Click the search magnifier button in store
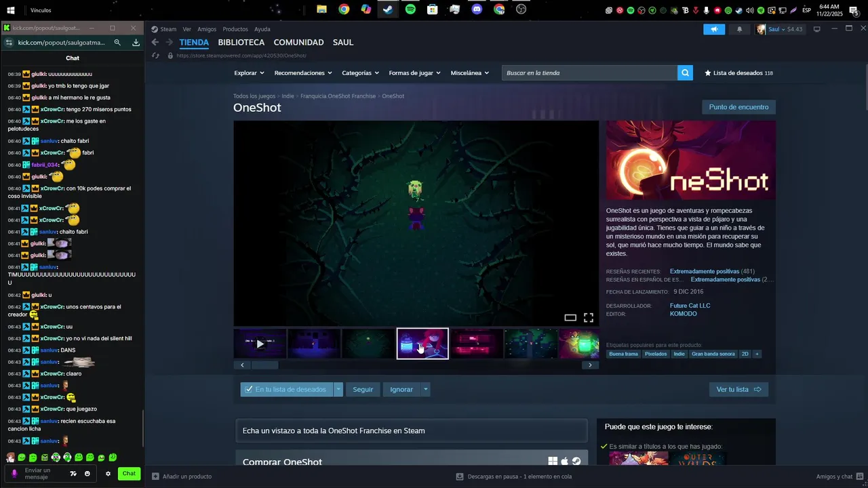 685,73
